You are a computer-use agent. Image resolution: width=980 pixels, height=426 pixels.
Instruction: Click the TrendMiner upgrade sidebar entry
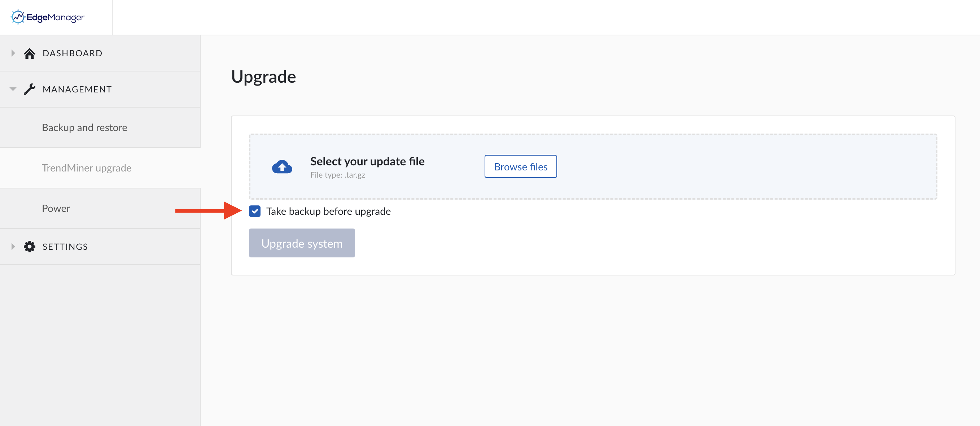(x=86, y=168)
